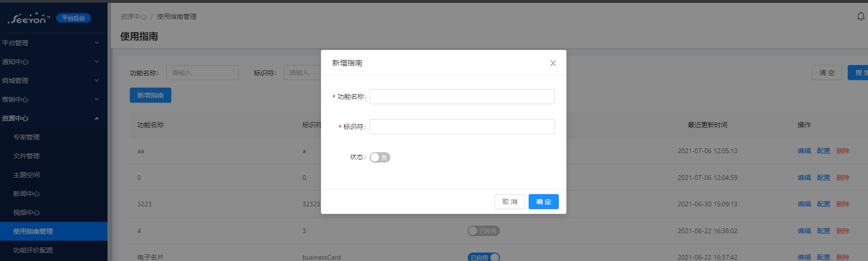Open the notification bell icon
Screen dimensions: 868x261
click(861, 16)
